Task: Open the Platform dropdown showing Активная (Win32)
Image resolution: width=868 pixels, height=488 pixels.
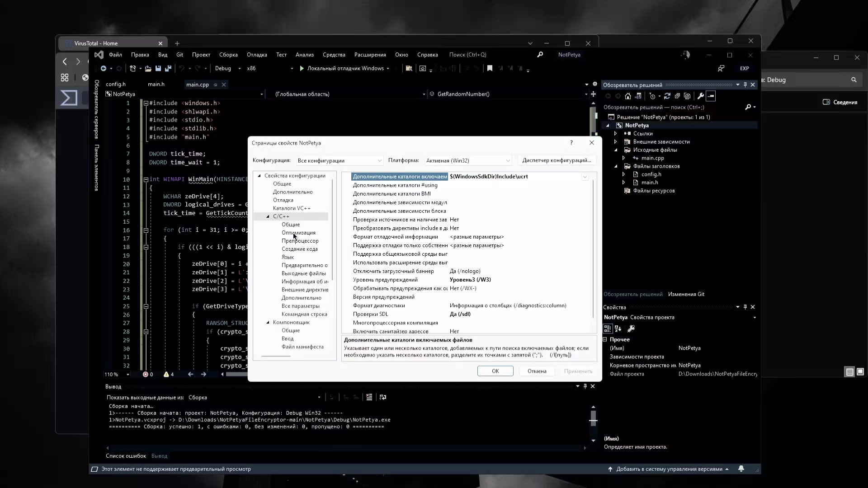Action: [x=468, y=161]
